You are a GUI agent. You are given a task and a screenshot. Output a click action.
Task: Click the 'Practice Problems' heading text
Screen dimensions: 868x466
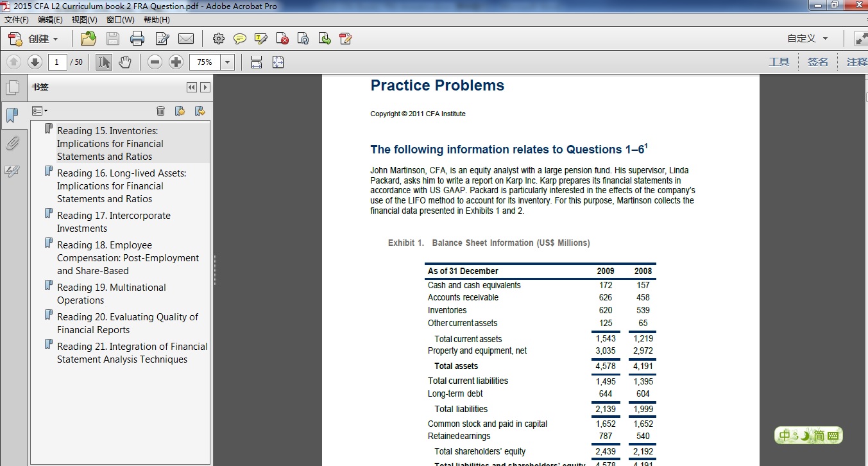[438, 85]
